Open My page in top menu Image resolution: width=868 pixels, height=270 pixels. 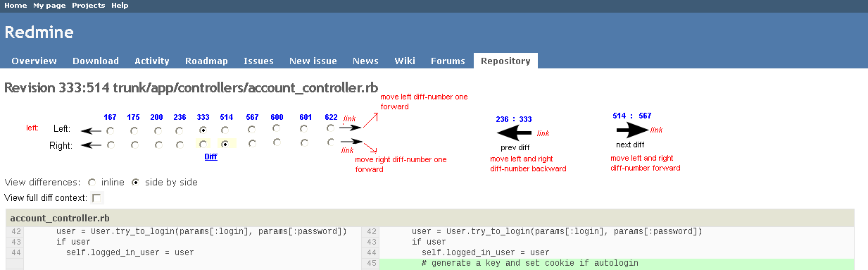49,5
